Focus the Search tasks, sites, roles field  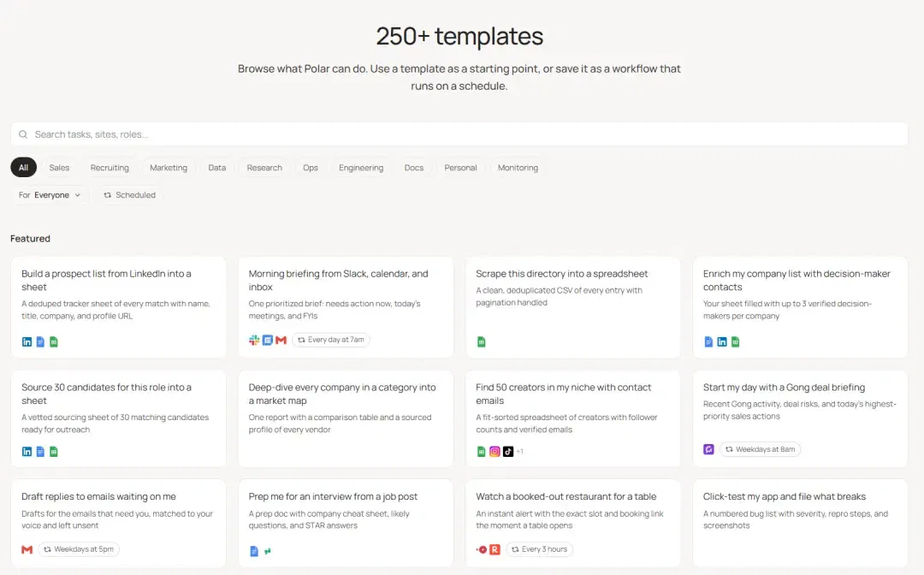tap(459, 134)
